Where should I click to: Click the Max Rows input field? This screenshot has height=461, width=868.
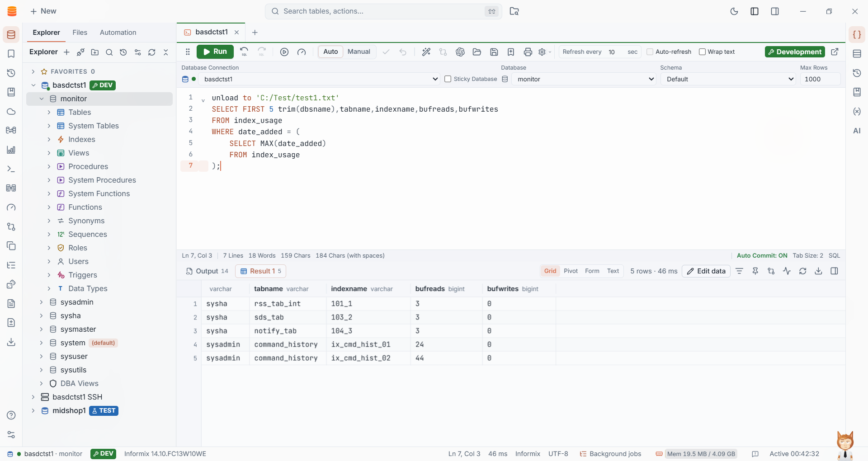(x=820, y=79)
